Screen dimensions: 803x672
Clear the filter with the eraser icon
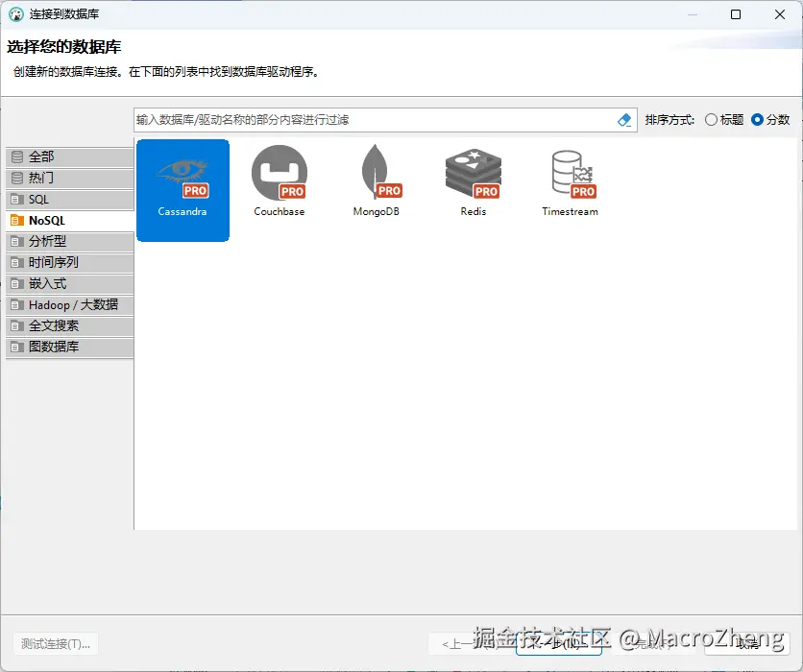pos(624,120)
